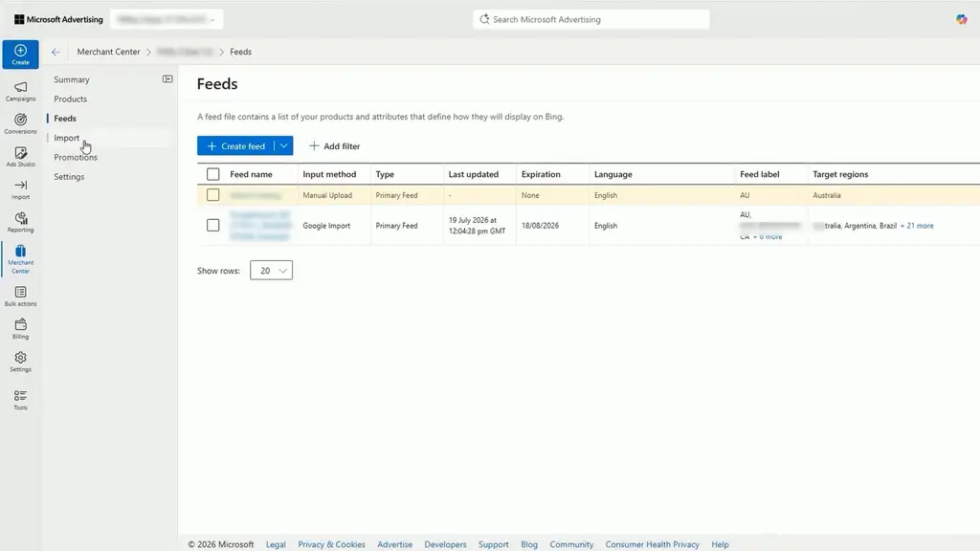980x551 pixels.
Task: Open the Google Import feed name link
Action: click(260, 226)
